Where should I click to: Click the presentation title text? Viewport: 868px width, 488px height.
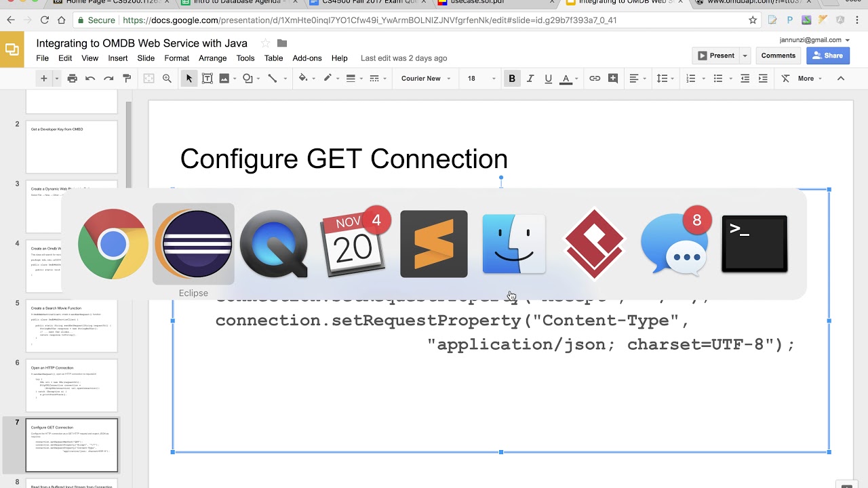pyautogui.click(x=142, y=43)
